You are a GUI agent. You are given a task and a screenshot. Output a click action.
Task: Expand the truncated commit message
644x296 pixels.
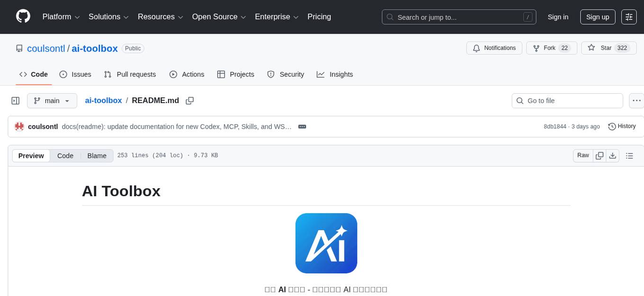(302, 126)
